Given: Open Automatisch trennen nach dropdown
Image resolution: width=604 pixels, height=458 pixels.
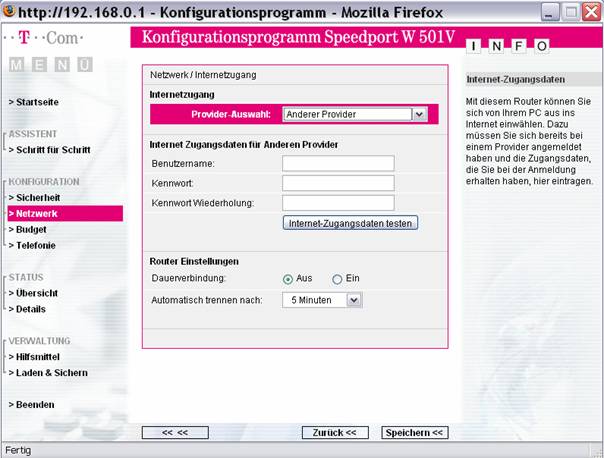Looking at the screenshot, I should pyautogui.click(x=322, y=300).
